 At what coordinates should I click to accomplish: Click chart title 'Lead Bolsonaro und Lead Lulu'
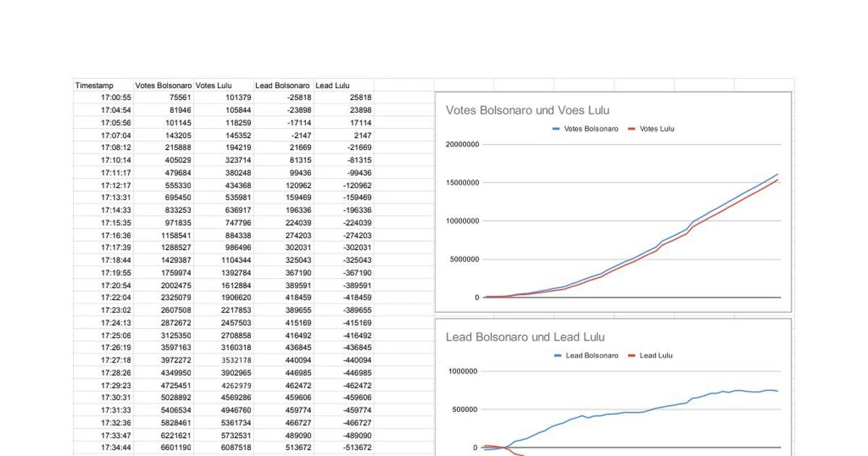pyautogui.click(x=525, y=337)
